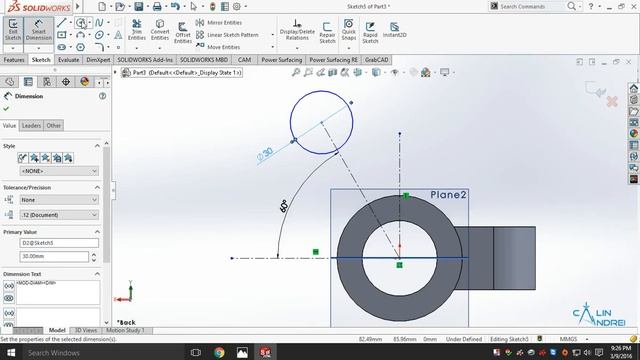Select the Spline sketch tool

pos(99,22)
